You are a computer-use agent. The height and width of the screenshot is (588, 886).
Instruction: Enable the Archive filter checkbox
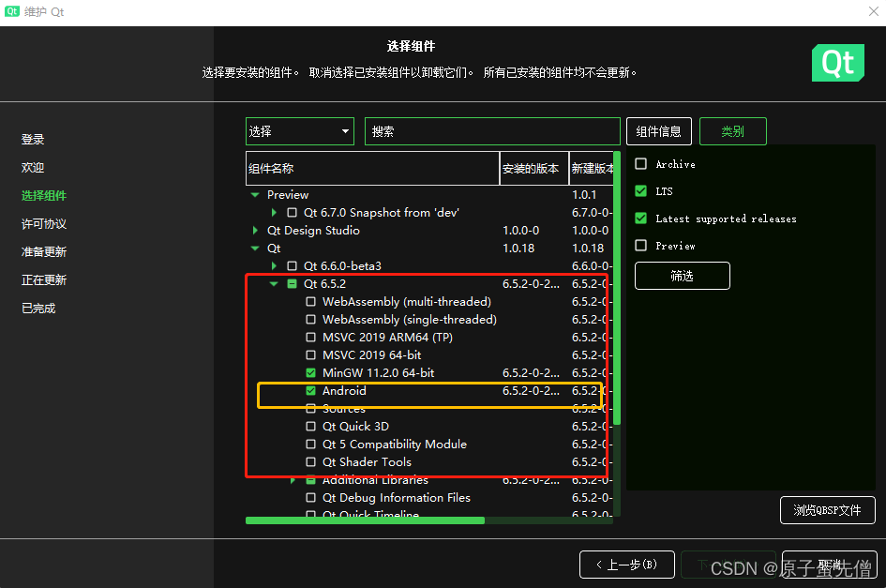(x=642, y=164)
